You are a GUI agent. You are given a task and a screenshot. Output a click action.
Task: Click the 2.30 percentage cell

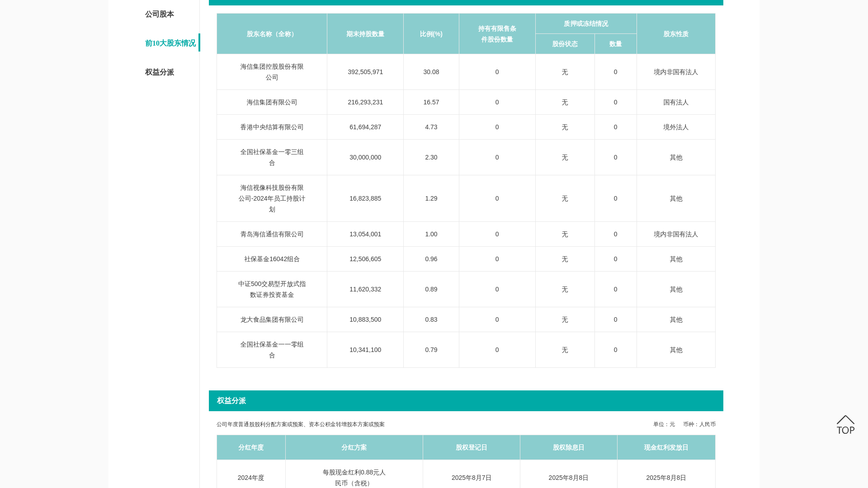point(431,157)
